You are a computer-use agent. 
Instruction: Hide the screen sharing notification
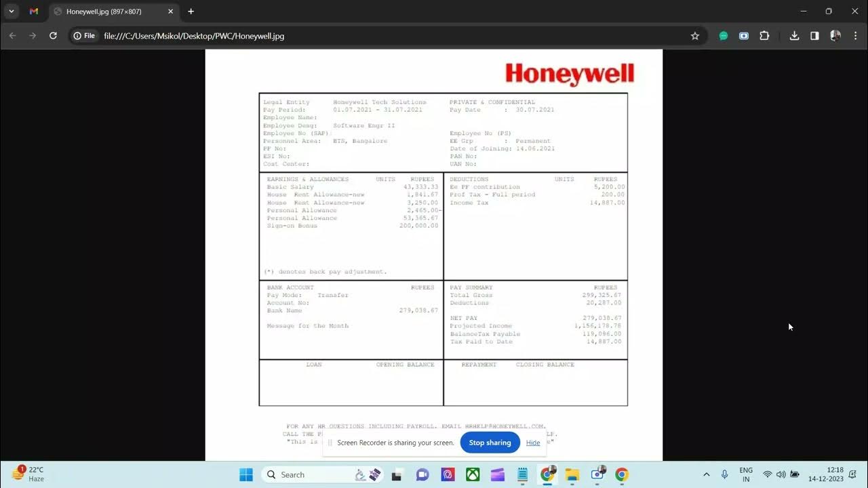point(533,443)
